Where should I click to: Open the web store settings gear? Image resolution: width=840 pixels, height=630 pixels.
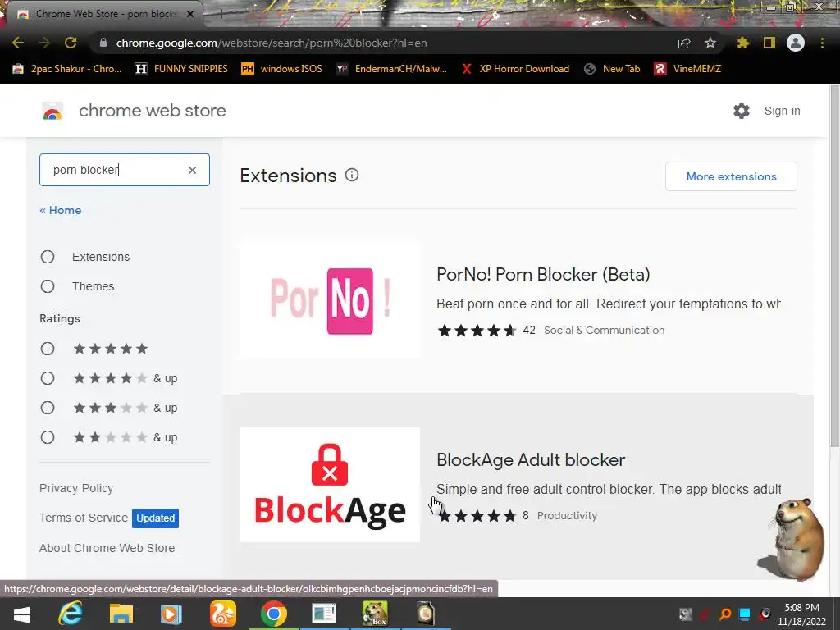point(742,111)
